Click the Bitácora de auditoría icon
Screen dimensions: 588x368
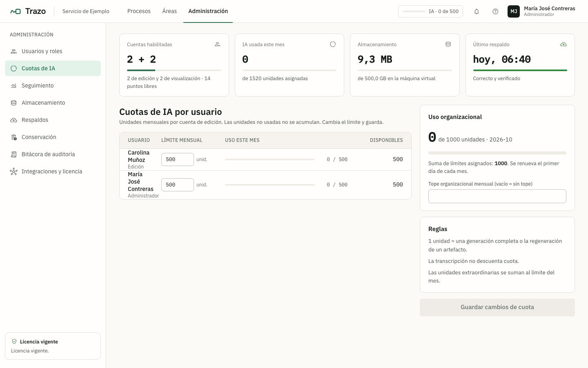tap(14, 155)
